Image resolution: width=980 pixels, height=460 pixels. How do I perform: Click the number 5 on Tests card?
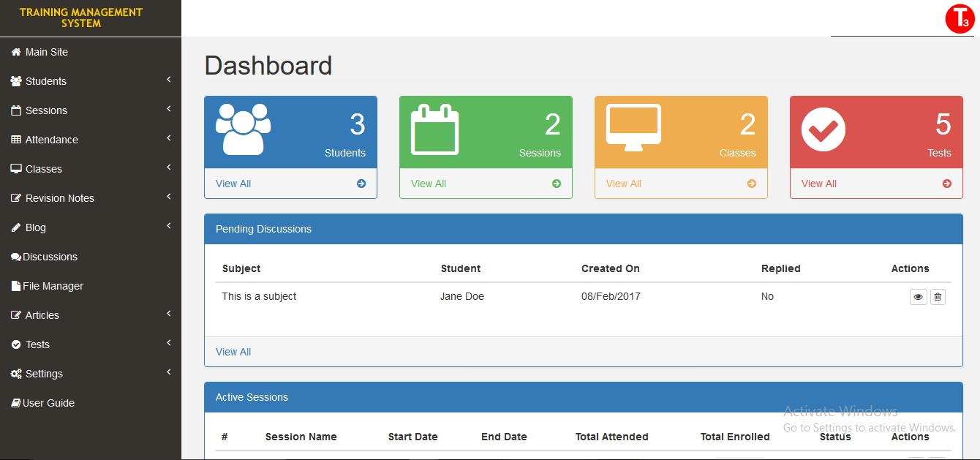(x=943, y=125)
